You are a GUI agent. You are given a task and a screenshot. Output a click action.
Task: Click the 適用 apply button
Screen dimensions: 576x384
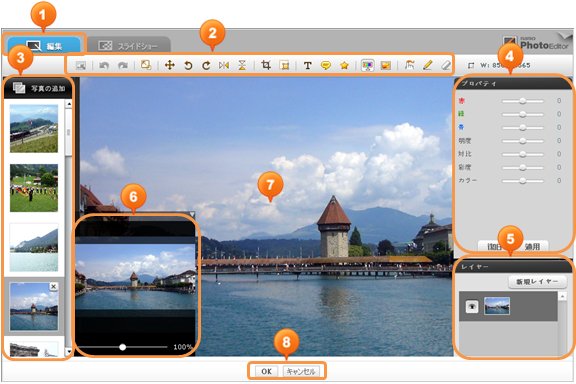[x=532, y=246]
